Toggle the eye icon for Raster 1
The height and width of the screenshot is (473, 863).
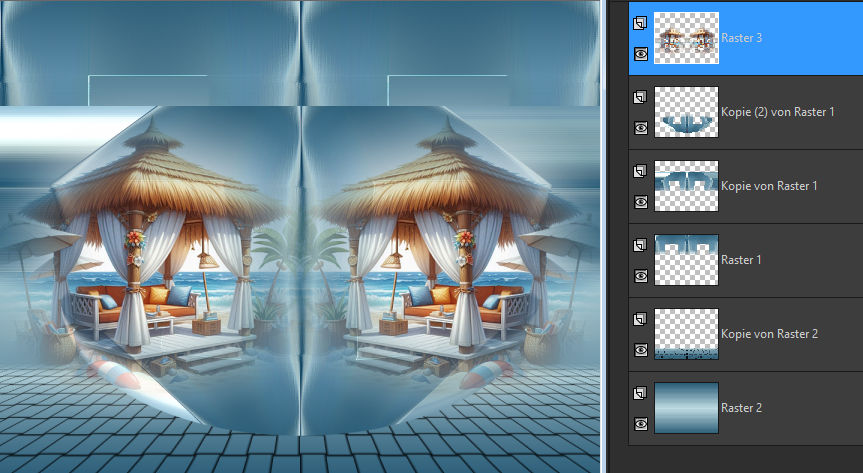[x=641, y=276]
